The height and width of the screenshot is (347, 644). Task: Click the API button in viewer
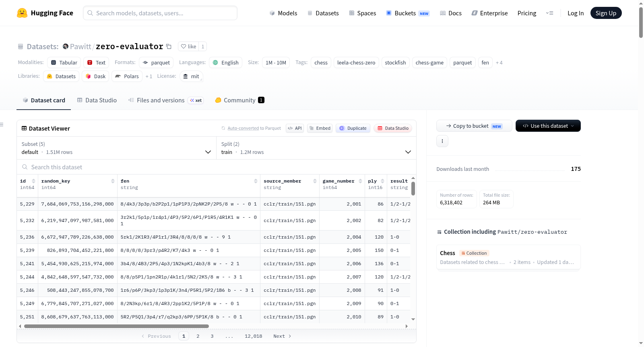295,128
